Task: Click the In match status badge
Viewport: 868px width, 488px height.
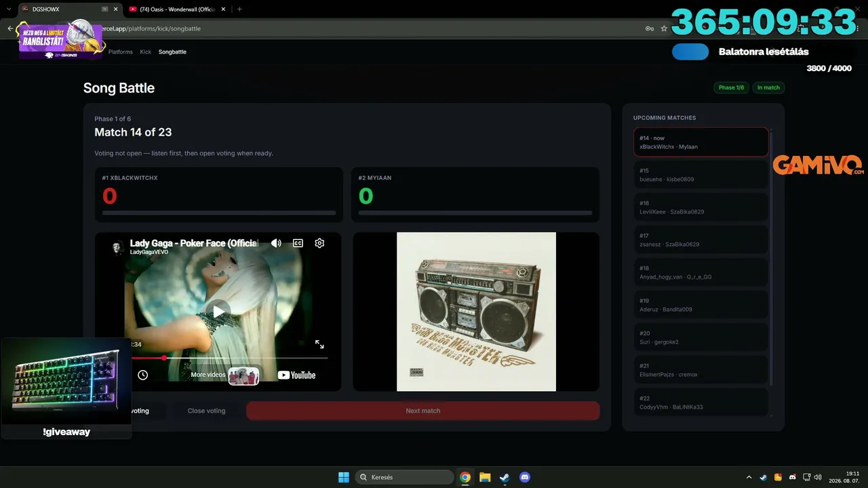Action: (x=768, y=87)
